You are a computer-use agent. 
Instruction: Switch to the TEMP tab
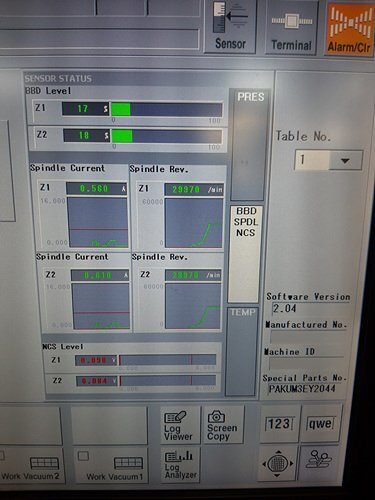click(x=242, y=351)
